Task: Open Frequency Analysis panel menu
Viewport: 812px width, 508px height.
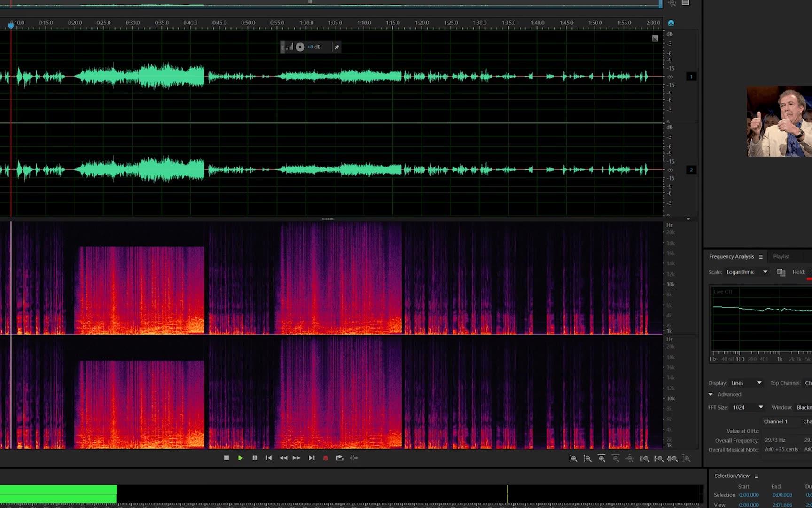Action: coord(761,257)
